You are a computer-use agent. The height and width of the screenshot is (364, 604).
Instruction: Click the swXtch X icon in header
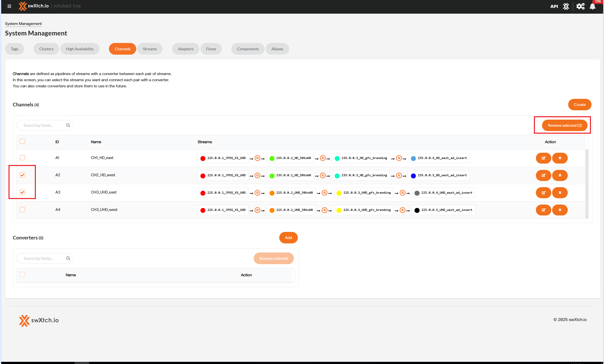566,6
